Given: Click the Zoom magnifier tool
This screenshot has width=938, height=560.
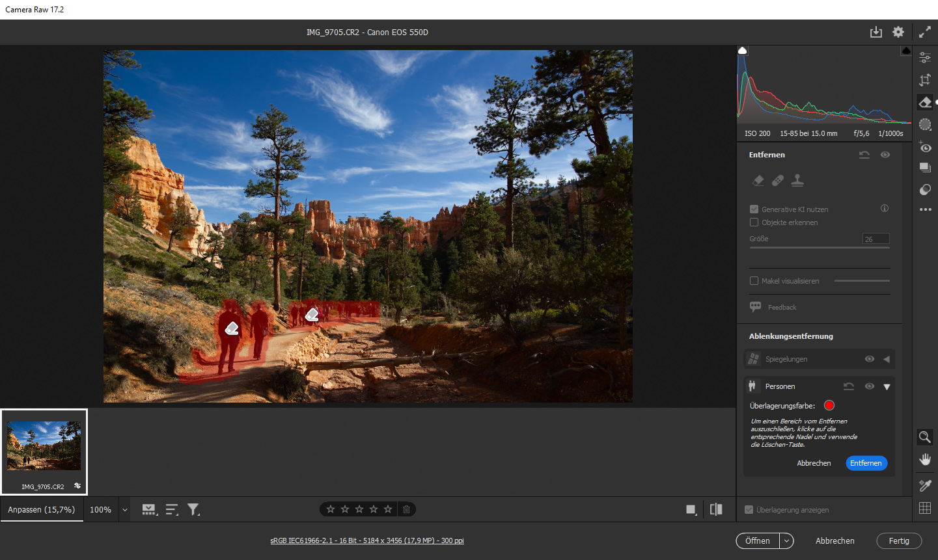Looking at the screenshot, I should (x=925, y=437).
